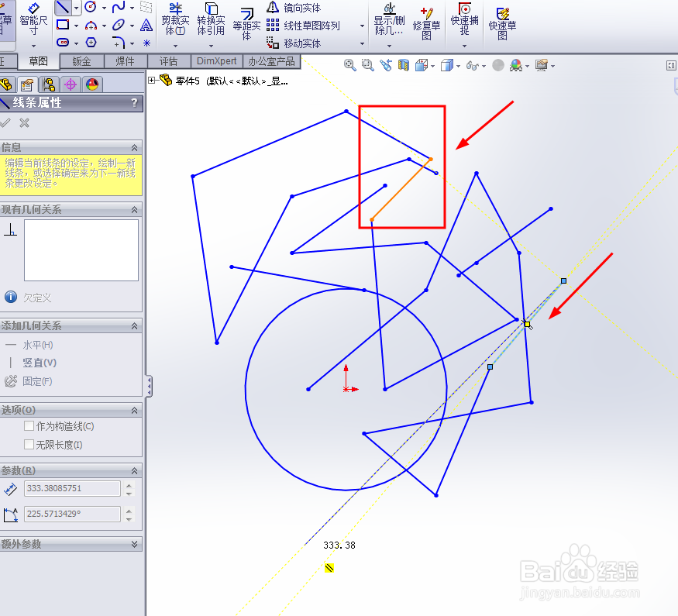Toggle 作为构造线 (For construction) checkbox
Image resolution: width=678 pixels, height=616 pixels.
pos(29,426)
